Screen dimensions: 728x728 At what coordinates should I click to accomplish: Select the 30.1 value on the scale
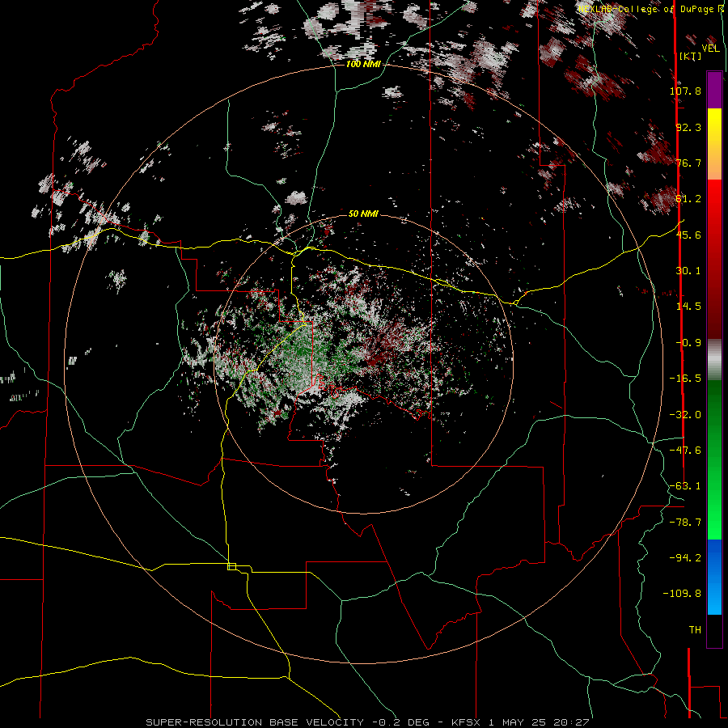[688, 271]
